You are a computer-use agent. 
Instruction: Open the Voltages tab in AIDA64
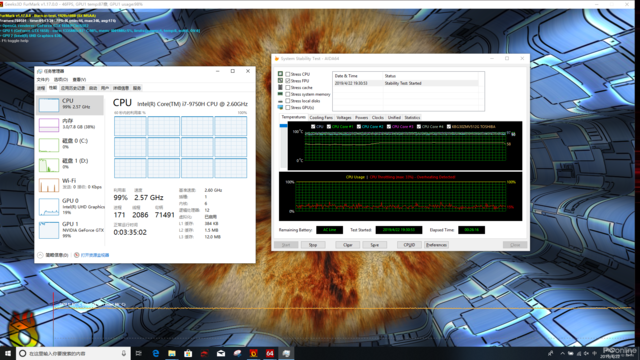[x=344, y=118]
